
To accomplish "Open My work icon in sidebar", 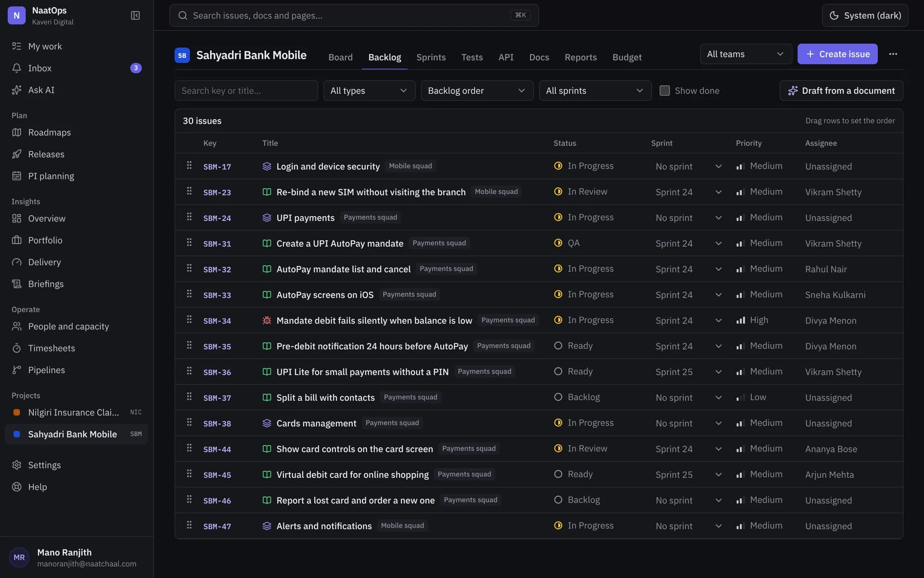I will click(x=17, y=46).
